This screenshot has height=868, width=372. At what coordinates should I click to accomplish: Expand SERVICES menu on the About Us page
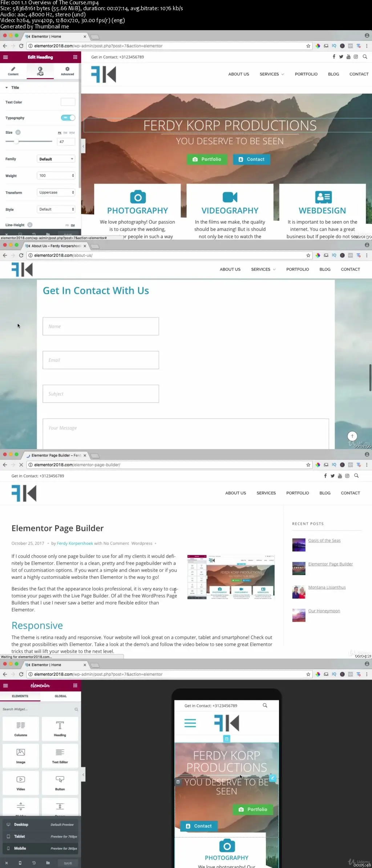click(x=263, y=269)
